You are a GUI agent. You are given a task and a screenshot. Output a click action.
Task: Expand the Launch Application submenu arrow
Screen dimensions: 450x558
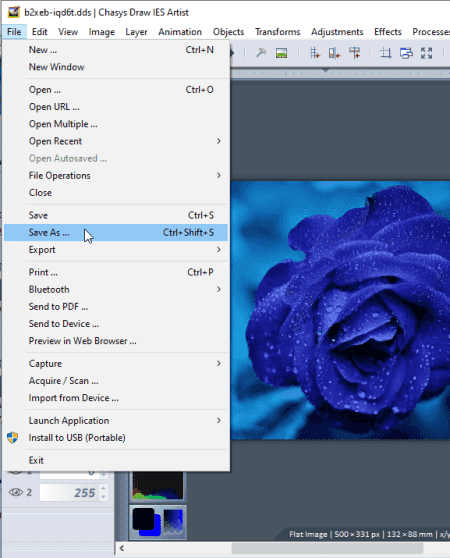pyautogui.click(x=219, y=420)
